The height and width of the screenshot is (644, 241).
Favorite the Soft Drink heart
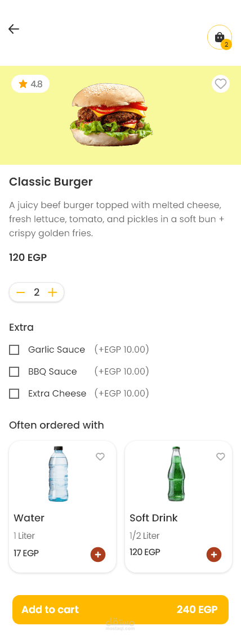[221, 456]
